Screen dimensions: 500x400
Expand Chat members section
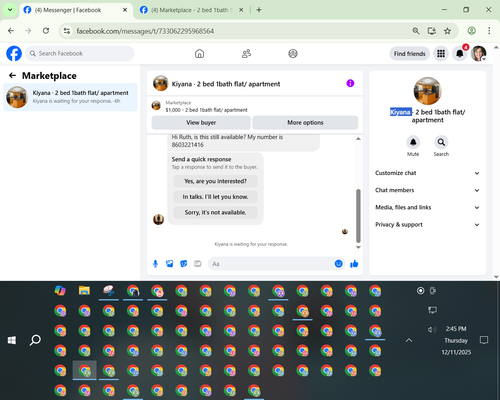point(427,190)
